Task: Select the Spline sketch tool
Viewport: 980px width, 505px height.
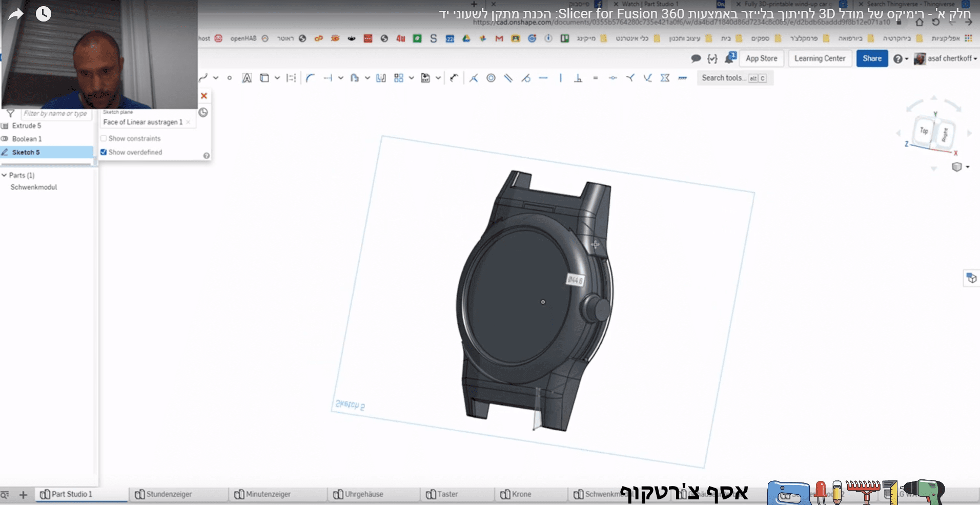Action: [x=203, y=78]
